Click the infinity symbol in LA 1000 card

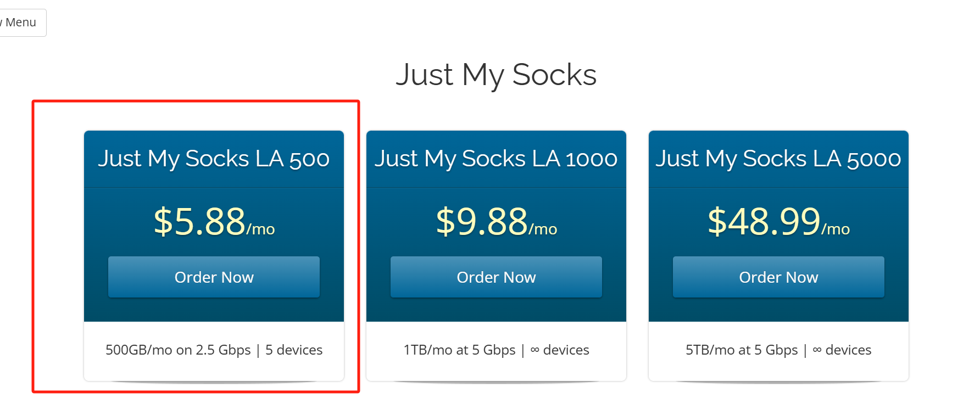(x=534, y=350)
